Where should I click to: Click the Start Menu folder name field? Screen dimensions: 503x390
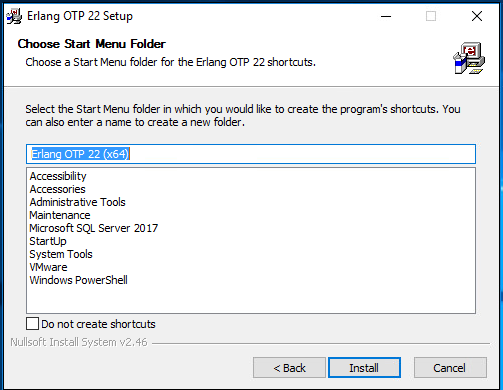point(251,154)
